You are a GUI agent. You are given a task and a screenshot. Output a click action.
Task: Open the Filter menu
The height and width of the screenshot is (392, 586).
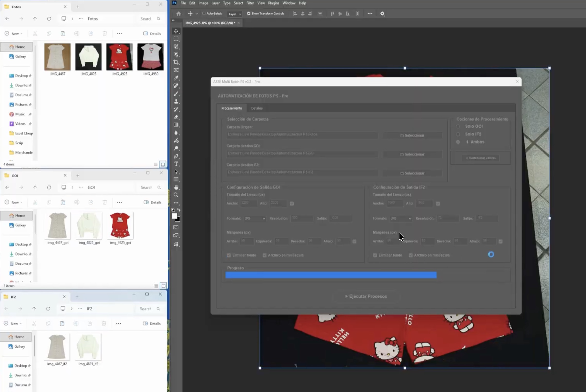250,3
